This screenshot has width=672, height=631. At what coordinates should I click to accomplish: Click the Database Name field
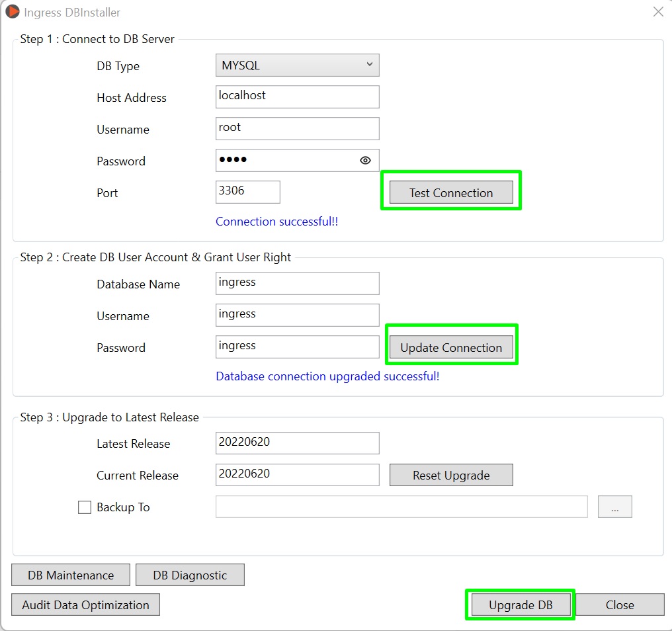298,283
